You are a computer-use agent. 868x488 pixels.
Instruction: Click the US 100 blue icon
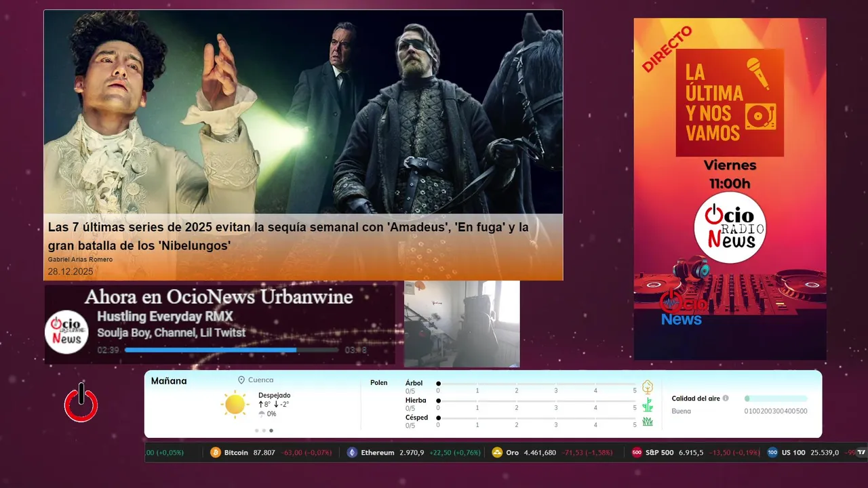point(772,453)
